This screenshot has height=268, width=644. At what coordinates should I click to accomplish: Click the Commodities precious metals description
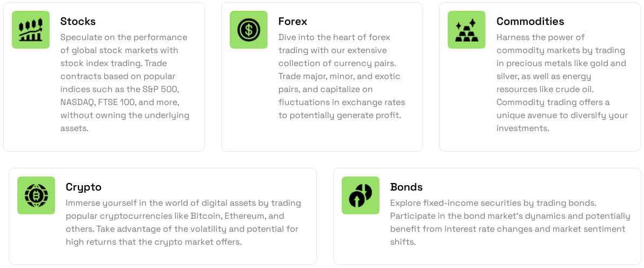tap(562, 83)
